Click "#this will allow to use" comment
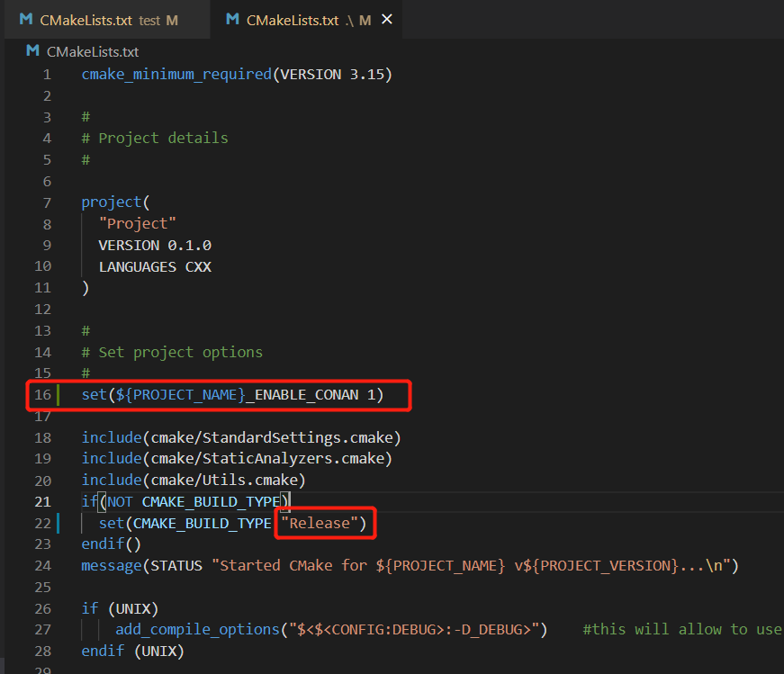The width and height of the screenshot is (784, 674). [682, 630]
